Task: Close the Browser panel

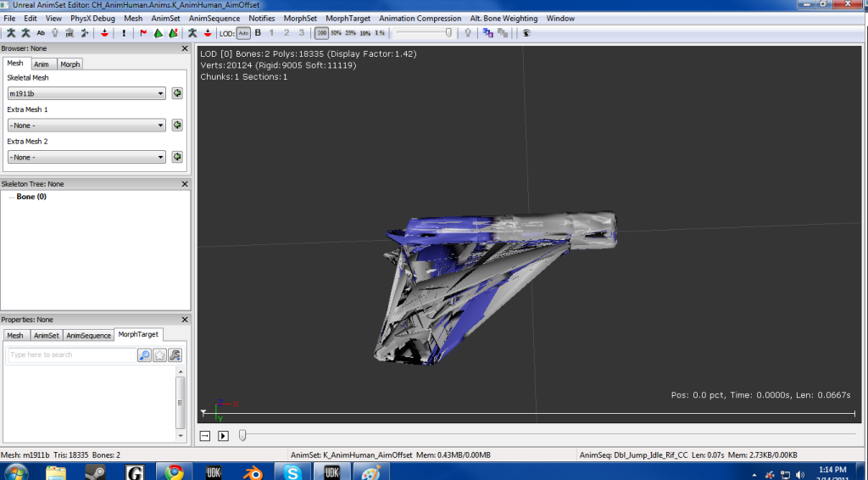Action: (x=185, y=48)
